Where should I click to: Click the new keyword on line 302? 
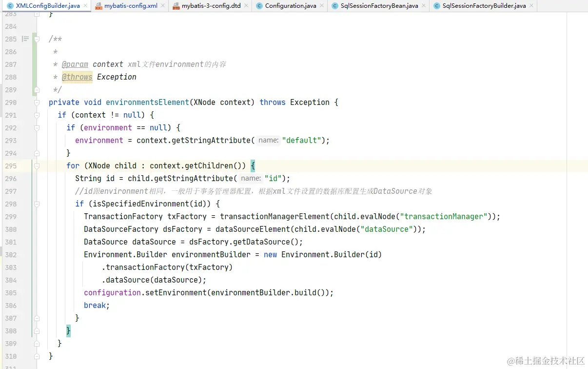tap(270, 255)
